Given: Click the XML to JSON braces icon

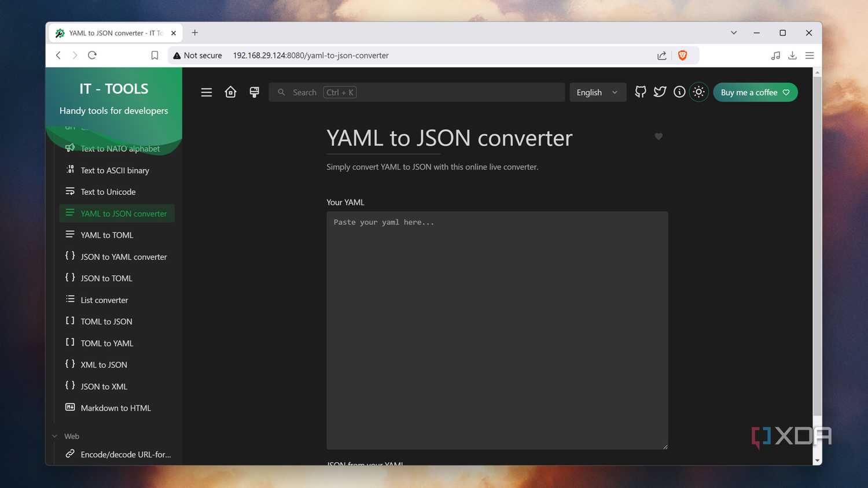Looking at the screenshot, I should click(x=70, y=364).
